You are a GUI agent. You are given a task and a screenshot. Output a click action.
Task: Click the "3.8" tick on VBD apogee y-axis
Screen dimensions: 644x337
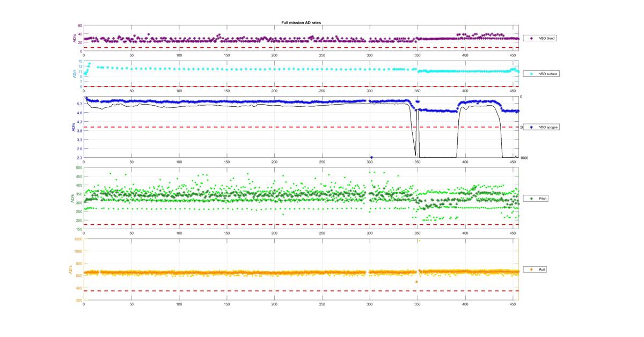79,130
